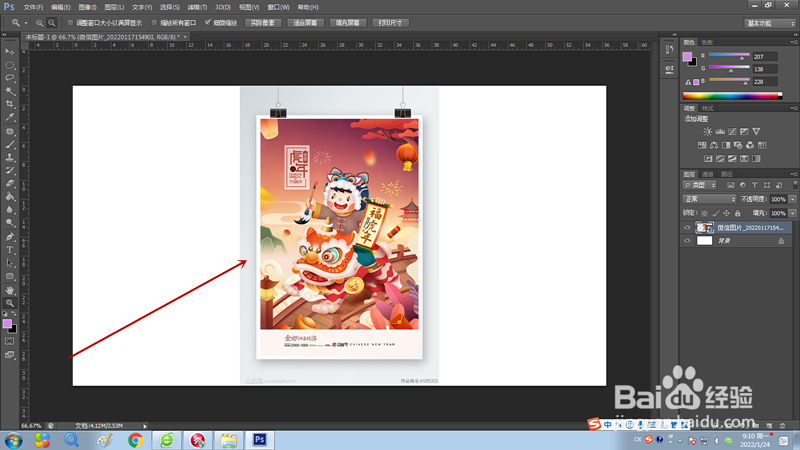
Task: Add a Brightness/Contrast adjustment
Action: 708,132
